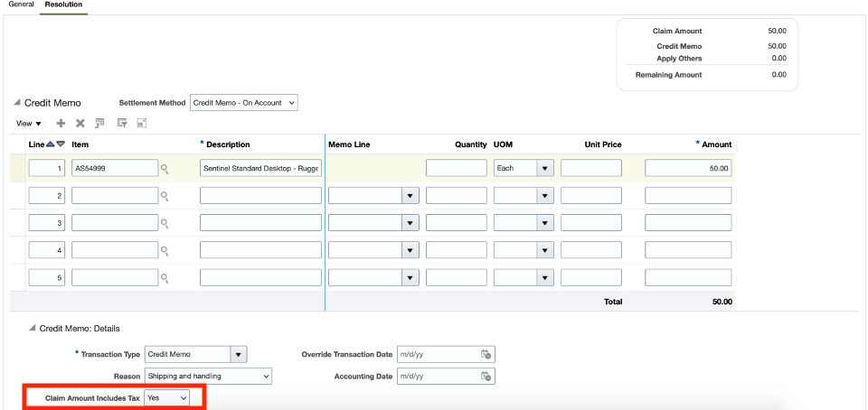Click the Amount field in line 5
The image size is (868, 410).
point(688,277)
